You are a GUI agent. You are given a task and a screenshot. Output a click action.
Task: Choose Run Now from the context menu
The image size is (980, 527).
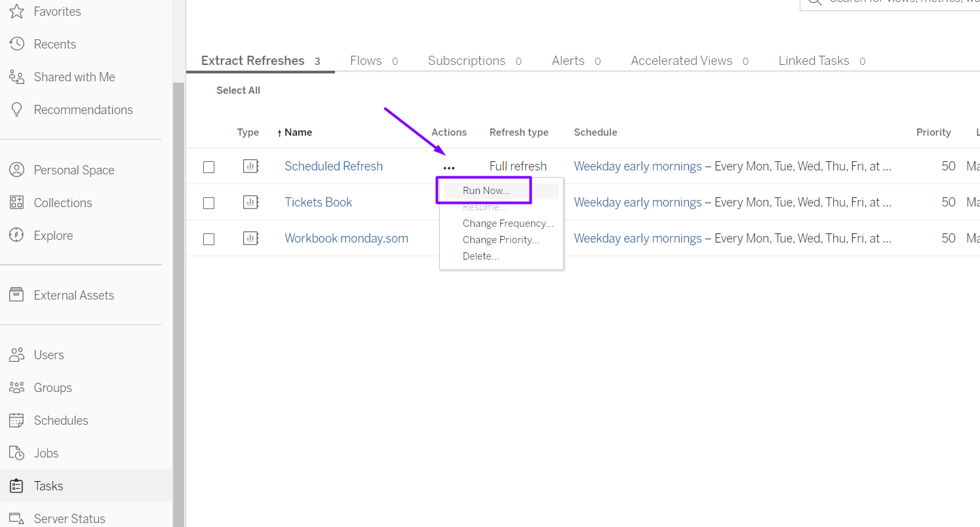(486, 191)
